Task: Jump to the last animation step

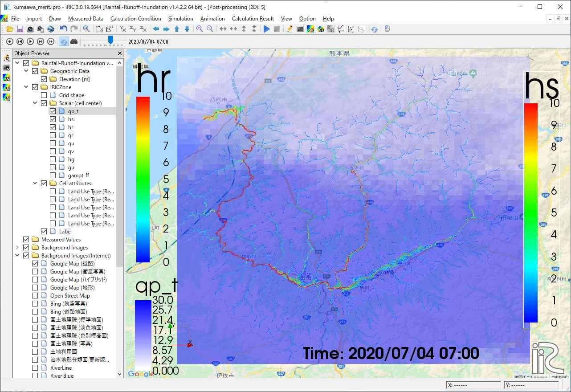Action: (50, 41)
